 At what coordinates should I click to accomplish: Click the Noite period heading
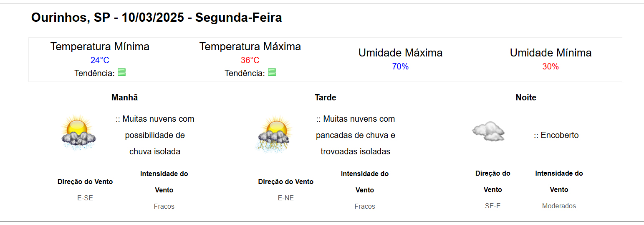[x=526, y=97]
